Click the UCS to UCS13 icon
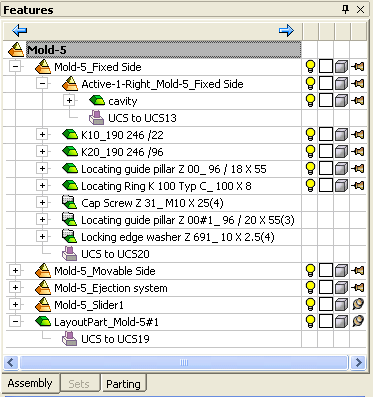The image size is (373, 397). pos(97,117)
